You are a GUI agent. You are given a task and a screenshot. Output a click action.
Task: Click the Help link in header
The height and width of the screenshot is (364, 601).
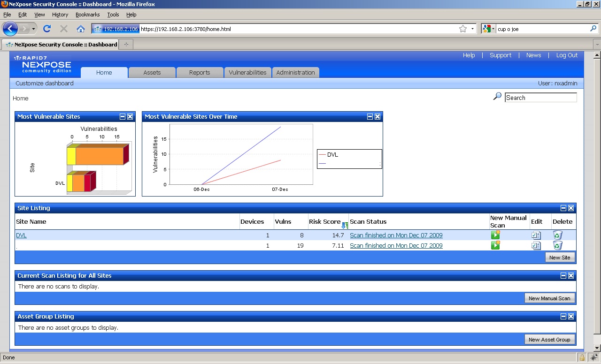(469, 55)
